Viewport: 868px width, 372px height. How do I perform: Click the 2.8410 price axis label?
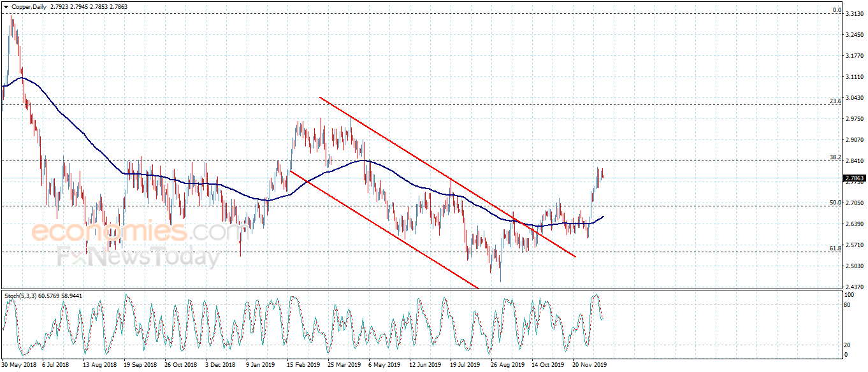[x=853, y=161]
